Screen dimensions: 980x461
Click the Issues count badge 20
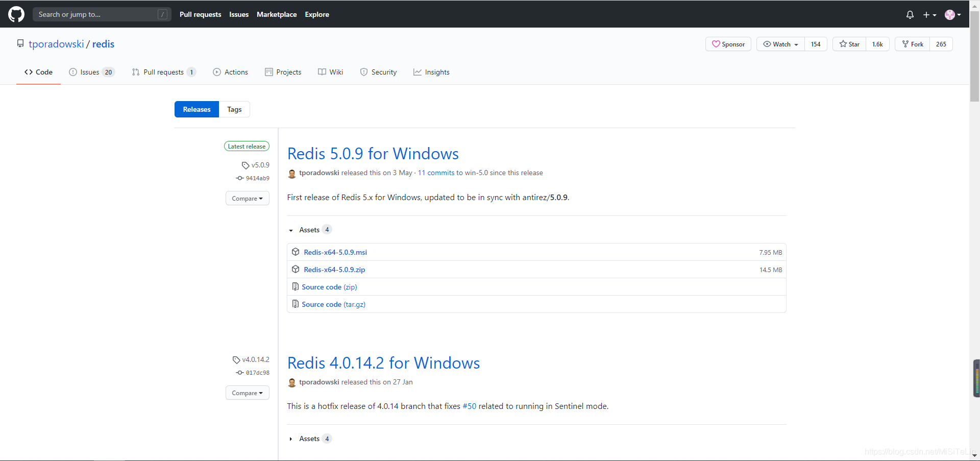tap(108, 72)
